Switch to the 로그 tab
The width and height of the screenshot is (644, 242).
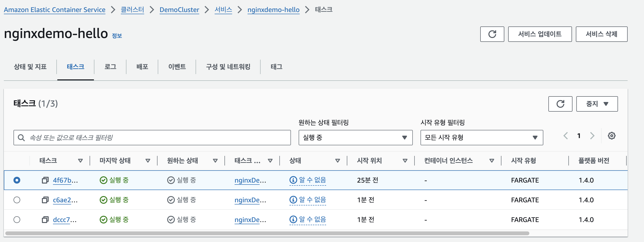click(110, 67)
